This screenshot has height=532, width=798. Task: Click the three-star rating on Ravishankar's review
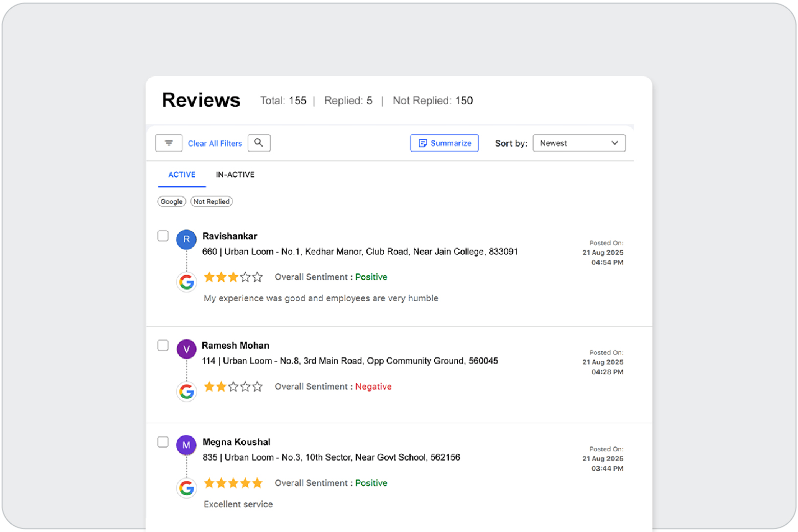click(x=233, y=277)
